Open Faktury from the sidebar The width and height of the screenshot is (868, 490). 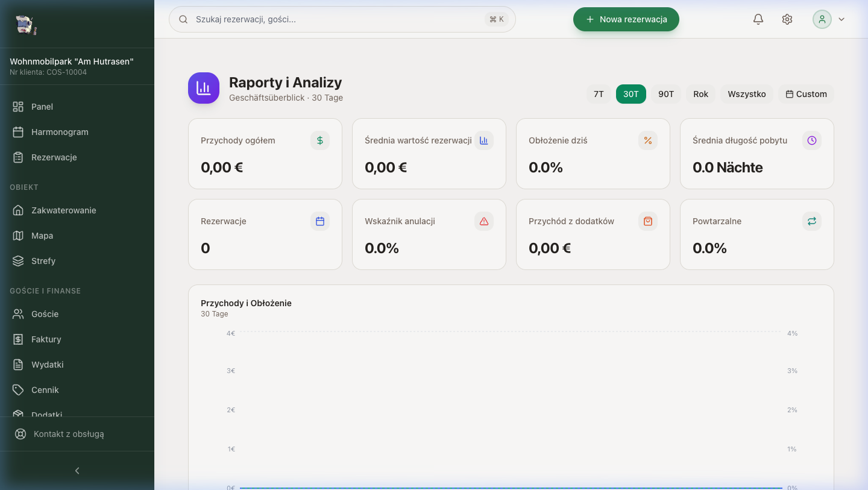pos(77,339)
